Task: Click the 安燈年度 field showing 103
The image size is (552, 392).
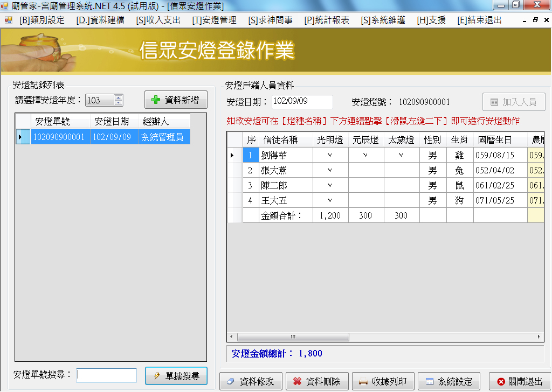Action: 100,100
